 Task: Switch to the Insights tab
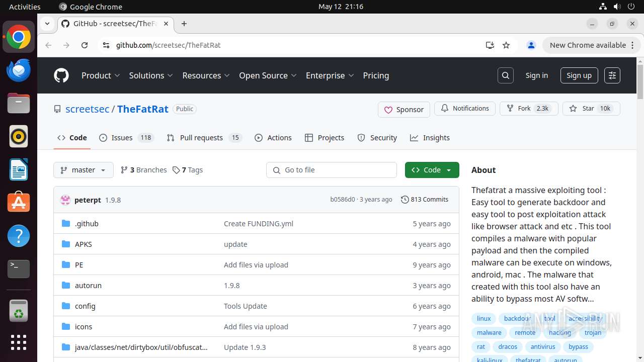pyautogui.click(x=430, y=138)
